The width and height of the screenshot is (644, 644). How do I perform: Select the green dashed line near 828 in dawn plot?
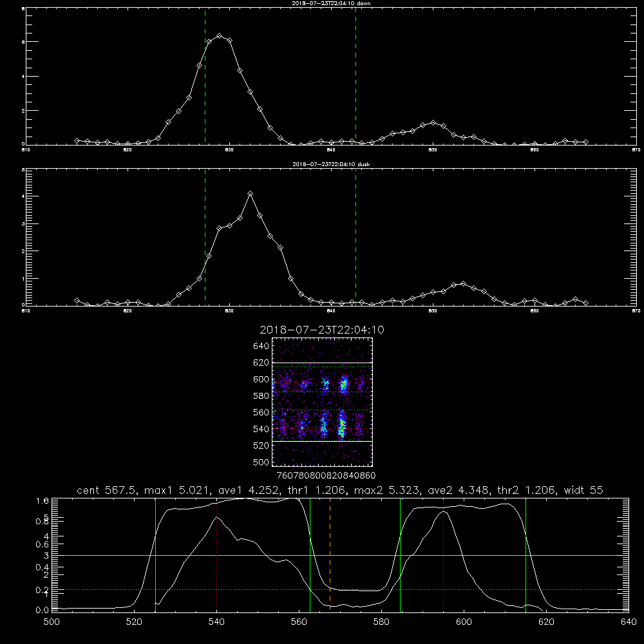pos(205,76)
